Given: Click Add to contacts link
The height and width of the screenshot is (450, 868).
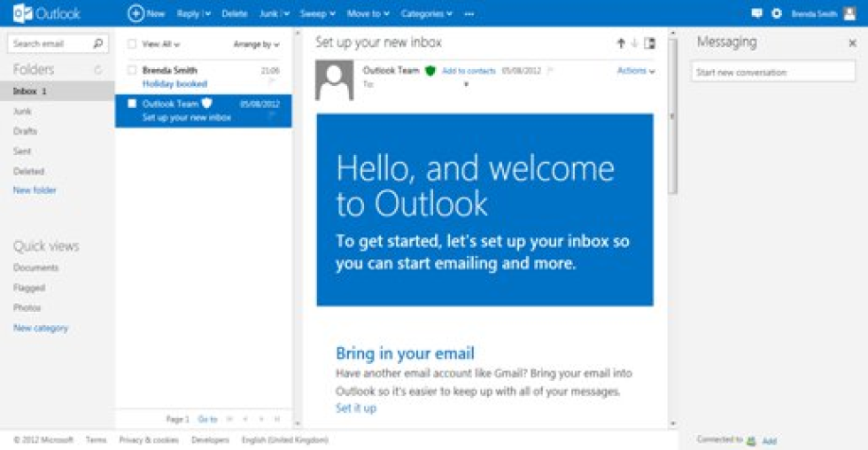Looking at the screenshot, I should (x=469, y=70).
